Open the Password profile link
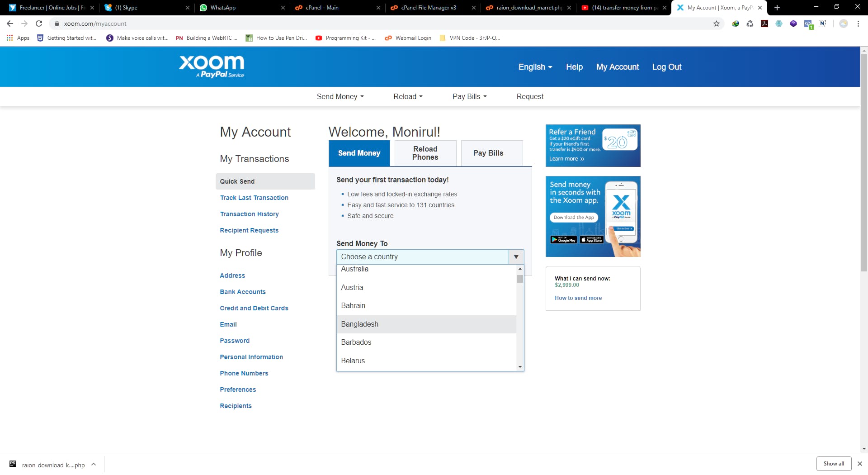 pos(235,341)
